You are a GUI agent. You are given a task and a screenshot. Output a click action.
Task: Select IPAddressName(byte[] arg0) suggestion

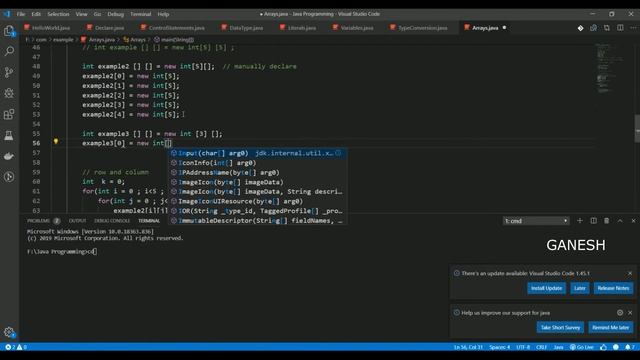(258, 172)
